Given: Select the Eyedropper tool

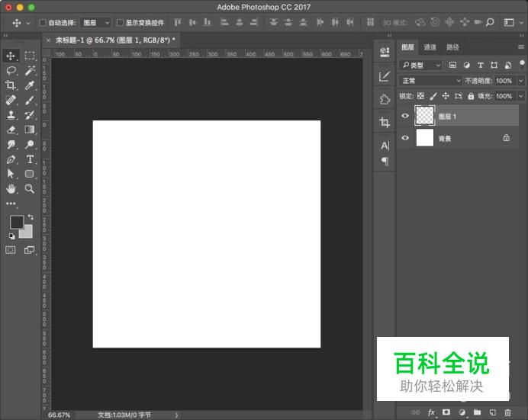Looking at the screenshot, I should (x=30, y=85).
